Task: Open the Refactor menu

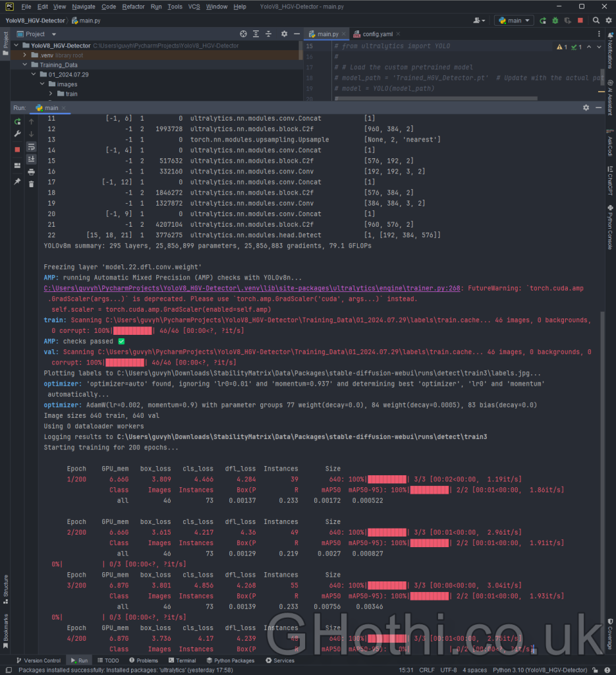Action: coord(133,7)
